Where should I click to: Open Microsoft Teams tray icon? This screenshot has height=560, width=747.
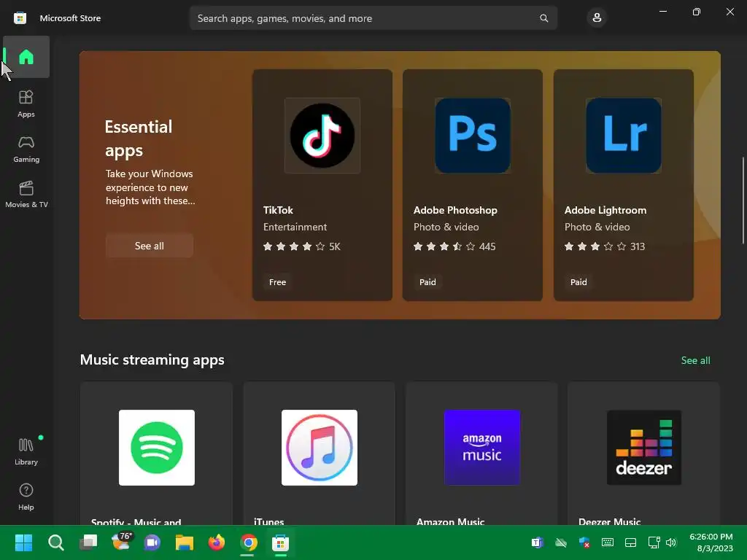(x=538, y=542)
